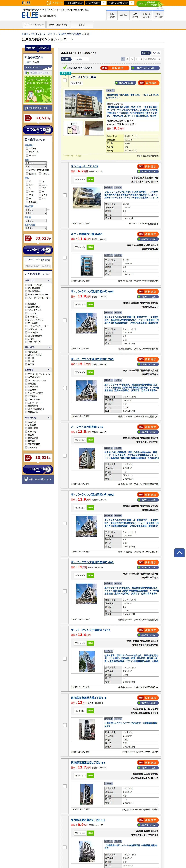
Task: Collapse the 環境・その他 section
Action: coord(38,418)
